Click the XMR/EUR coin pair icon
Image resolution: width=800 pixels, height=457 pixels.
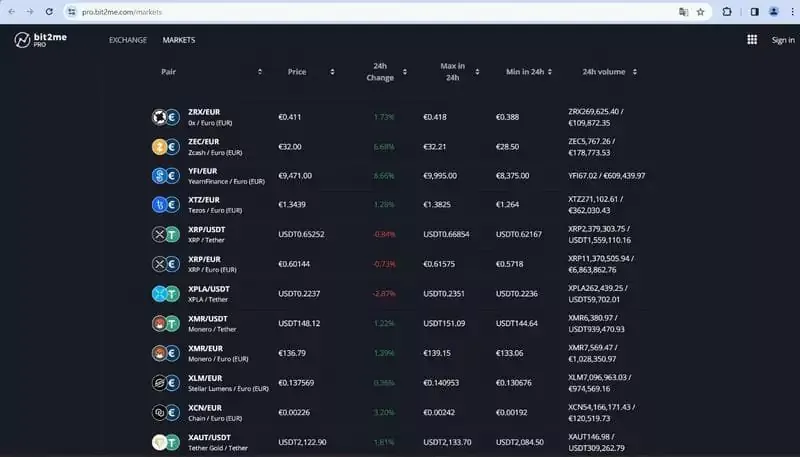click(166, 353)
